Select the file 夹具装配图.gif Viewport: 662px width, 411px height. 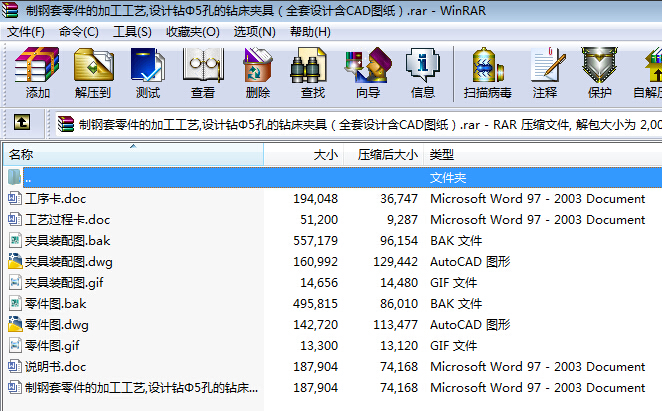click(x=64, y=283)
